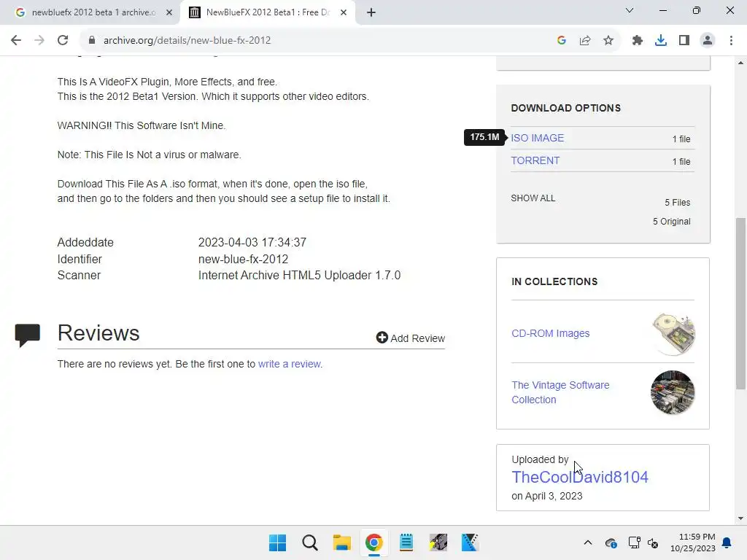Open the Notepad taskbar app
This screenshot has width=747, height=560.
tap(406, 542)
